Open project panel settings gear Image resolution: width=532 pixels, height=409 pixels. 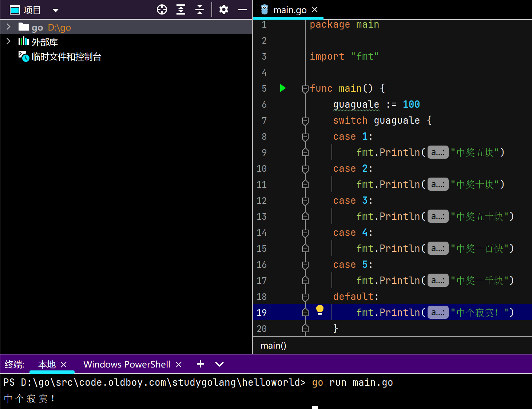click(224, 9)
